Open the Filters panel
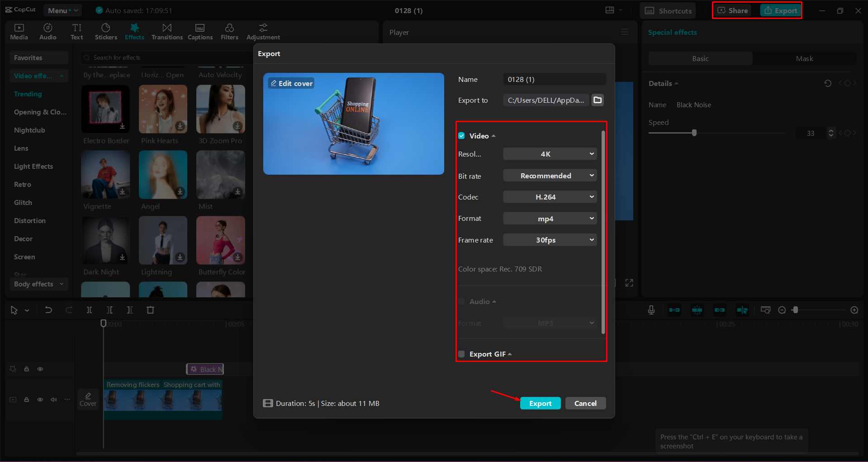The width and height of the screenshot is (868, 462). (229, 32)
